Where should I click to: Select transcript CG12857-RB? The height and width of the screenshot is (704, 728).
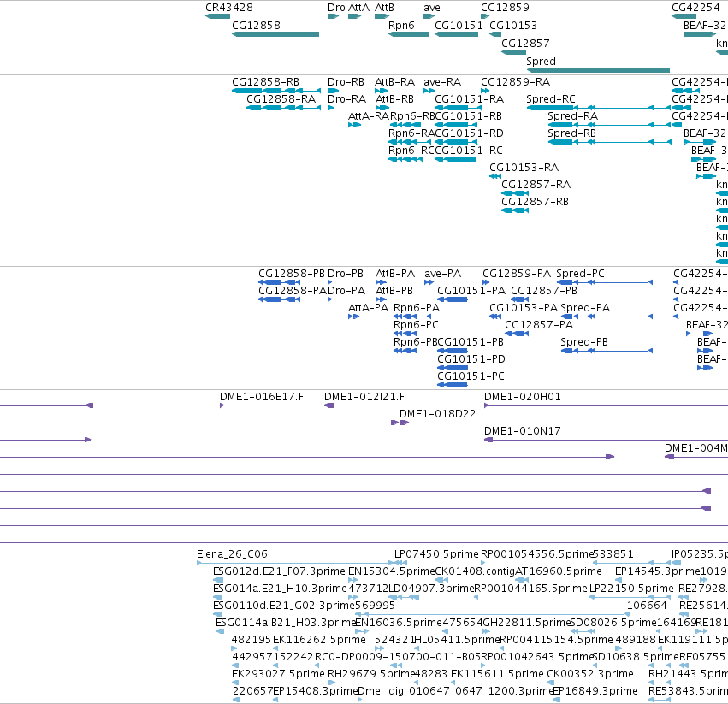pyautogui.click(x=515, y=210)
